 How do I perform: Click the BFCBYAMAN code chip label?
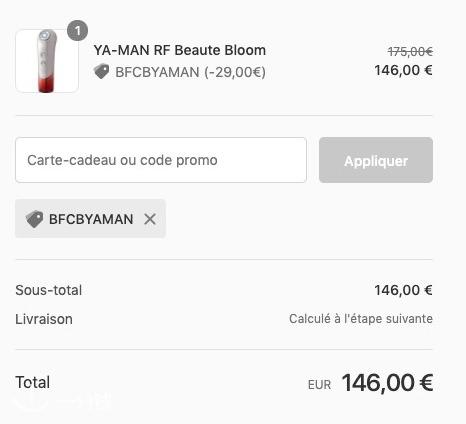coord(91,219)
